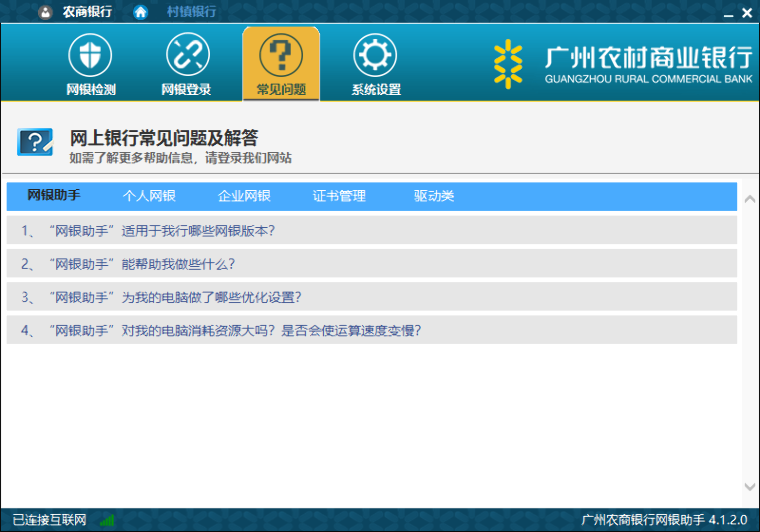Click scrollbar up arrow
The width and height of the screenshot is (760, 532).
[750, 199]
